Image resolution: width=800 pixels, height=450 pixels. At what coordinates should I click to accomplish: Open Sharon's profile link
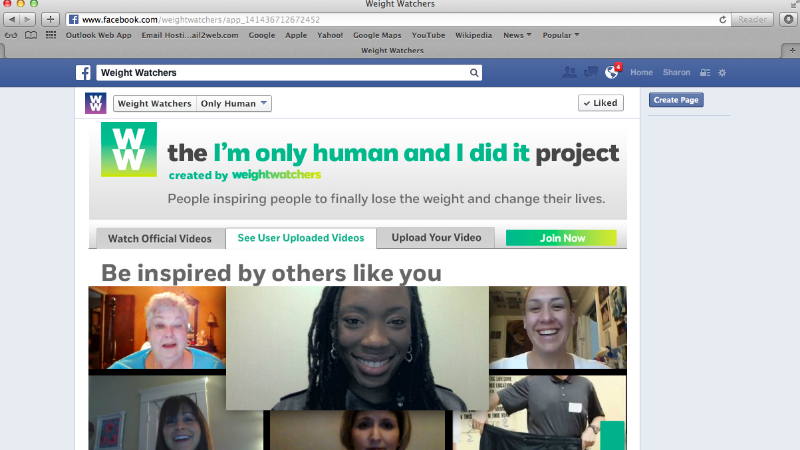pyautogui.click(x=677, y=72)
